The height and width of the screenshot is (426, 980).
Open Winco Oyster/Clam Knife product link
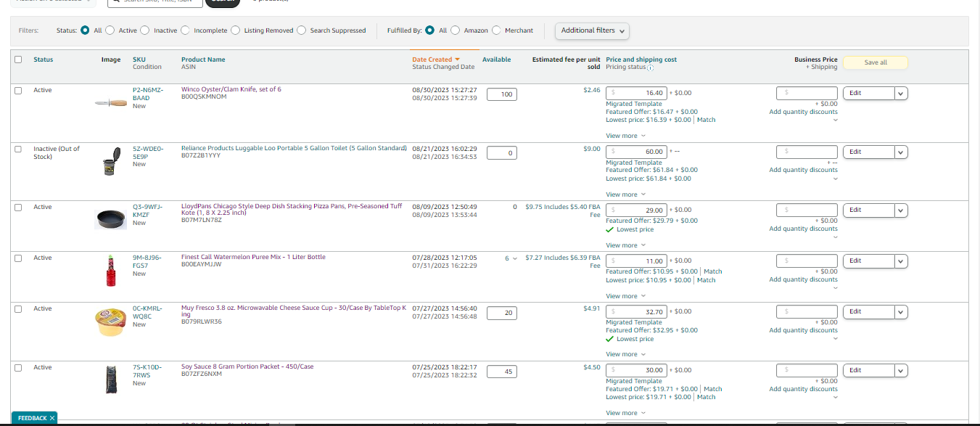pyautogui.click(x=231, y=89)
